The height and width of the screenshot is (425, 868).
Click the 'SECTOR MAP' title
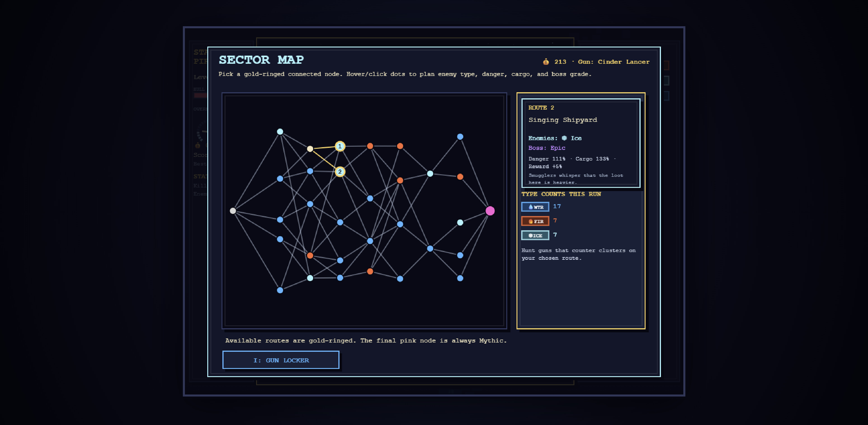point(262,60)
